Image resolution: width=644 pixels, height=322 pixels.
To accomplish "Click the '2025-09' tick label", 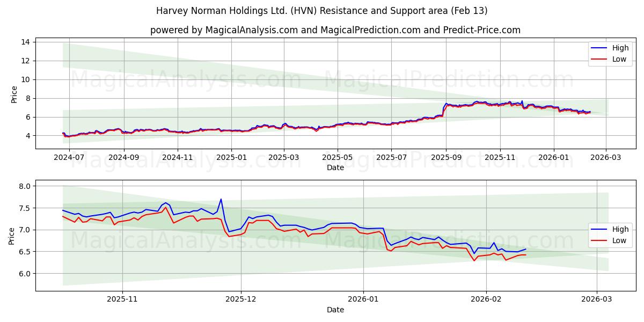I will point(445,157).
